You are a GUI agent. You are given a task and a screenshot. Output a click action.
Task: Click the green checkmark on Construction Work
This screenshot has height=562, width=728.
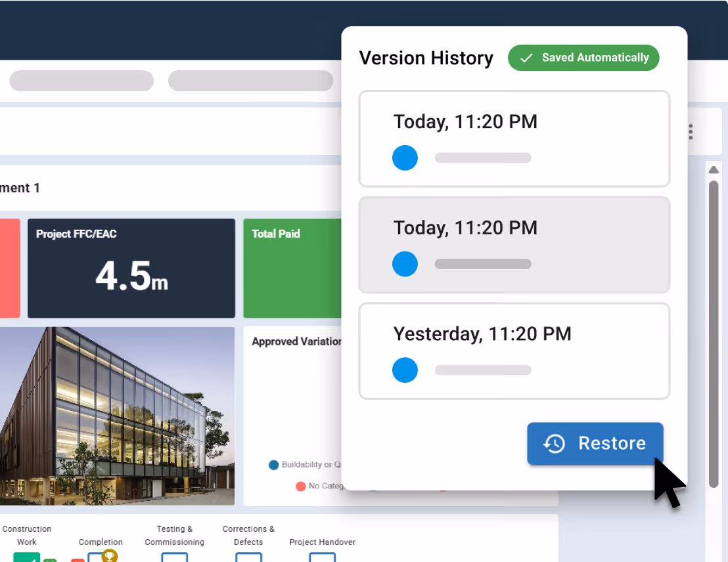coord(28,558)
